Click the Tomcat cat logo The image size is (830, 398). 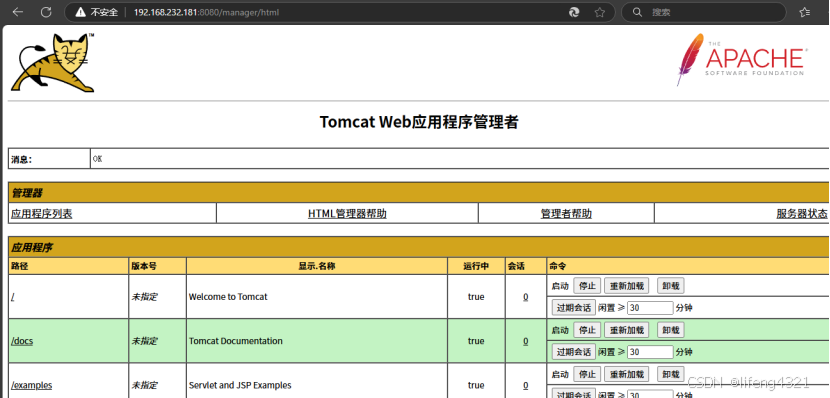point(53,62)
